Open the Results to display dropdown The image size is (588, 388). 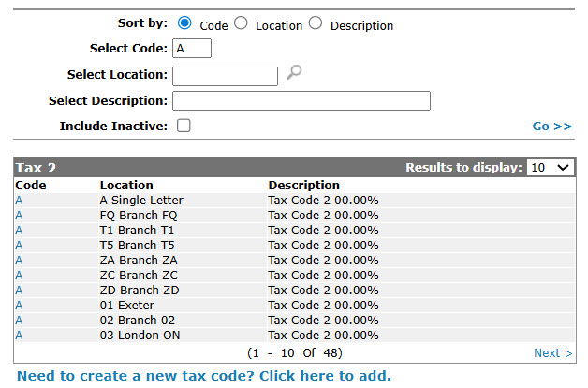[550, 168]
